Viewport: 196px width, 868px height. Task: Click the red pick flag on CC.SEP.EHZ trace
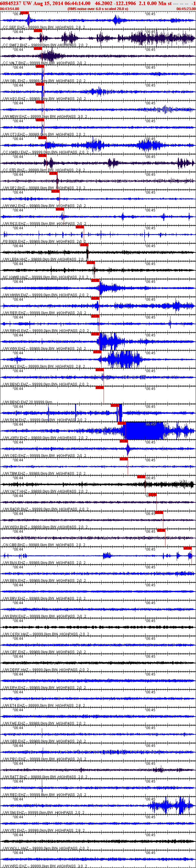[x=24, y=13]
